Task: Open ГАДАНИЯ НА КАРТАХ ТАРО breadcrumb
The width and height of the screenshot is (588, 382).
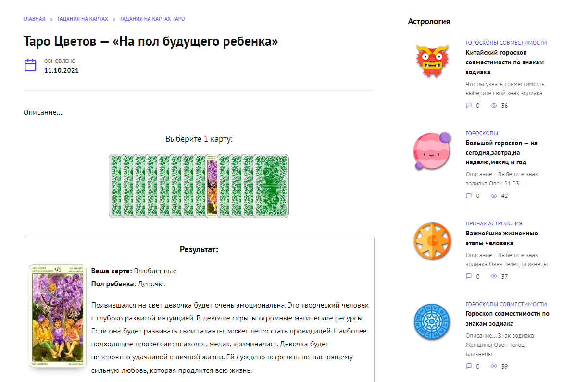Action: click(152, 19)
